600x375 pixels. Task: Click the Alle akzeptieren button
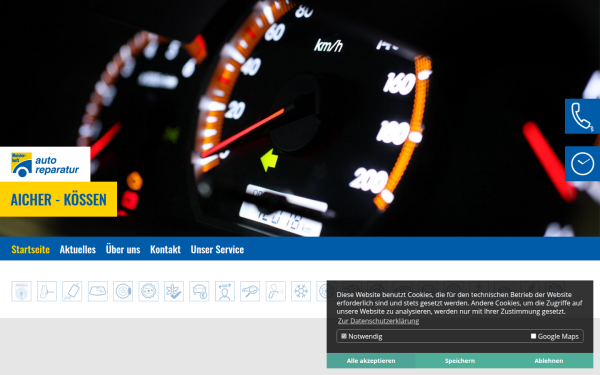(x=371, y=361)
